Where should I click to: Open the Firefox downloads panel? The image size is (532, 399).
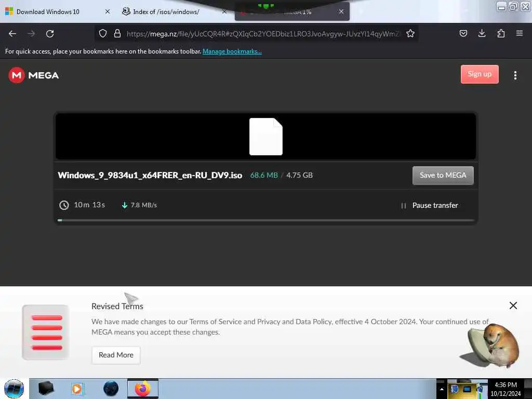tap(482, 33)
